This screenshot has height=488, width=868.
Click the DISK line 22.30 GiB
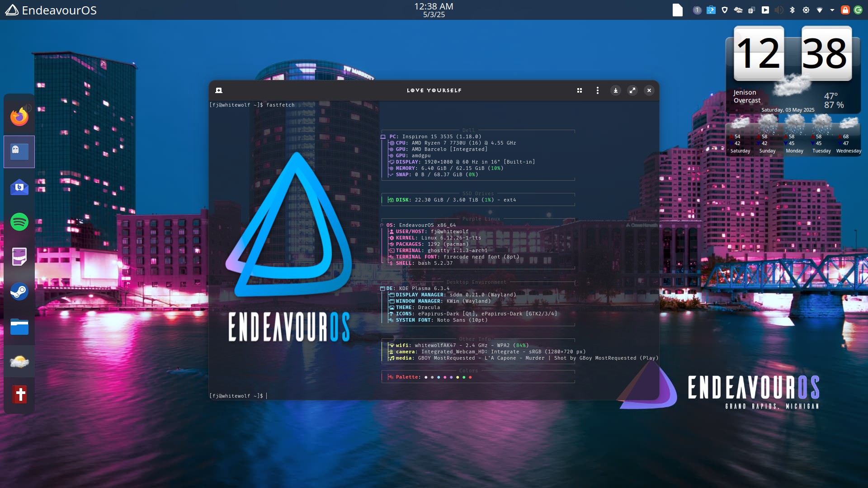point(452,200)
